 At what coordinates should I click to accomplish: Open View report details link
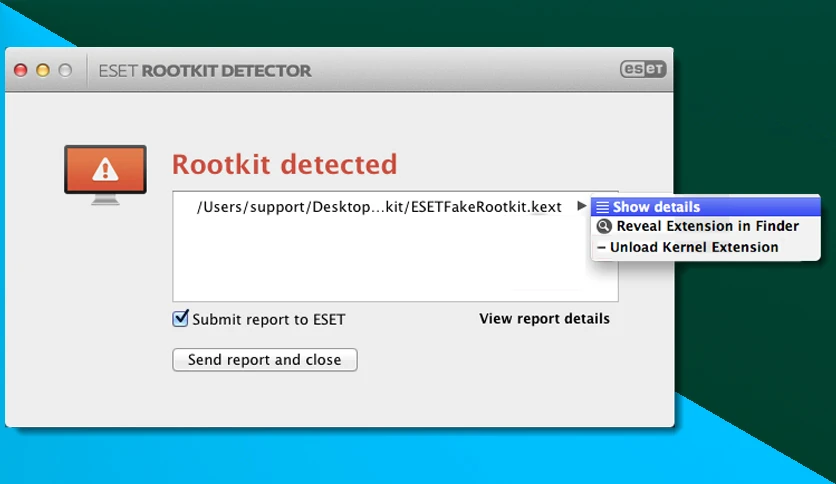pyautogui.click(x=544, y=319)
